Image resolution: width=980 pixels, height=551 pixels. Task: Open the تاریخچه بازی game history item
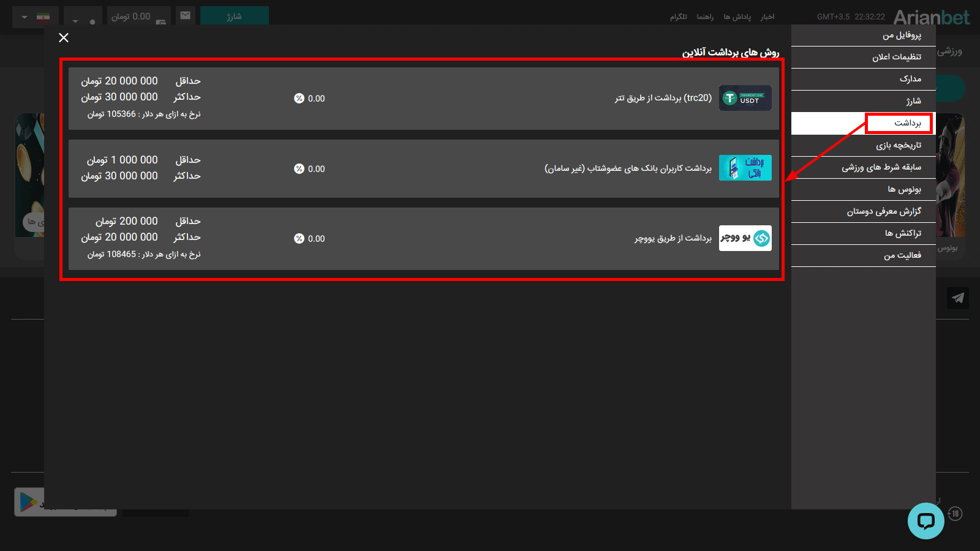pyautogui.click(x=898, y=145)
